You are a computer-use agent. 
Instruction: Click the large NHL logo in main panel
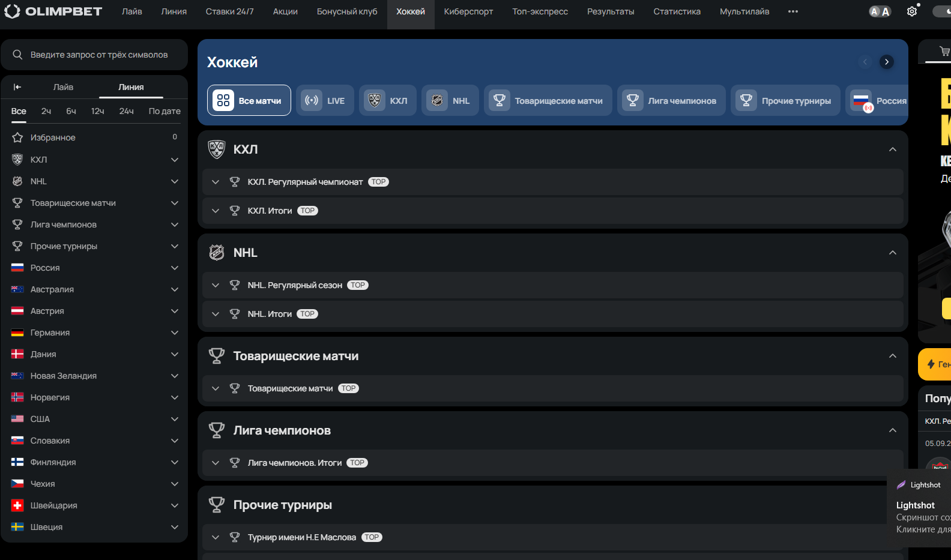[x=217, y=253]
